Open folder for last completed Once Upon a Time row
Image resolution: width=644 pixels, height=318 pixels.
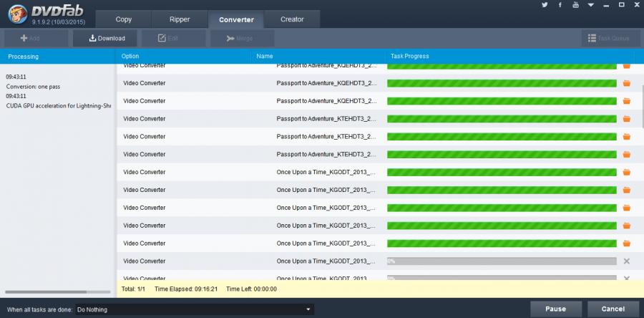[626, 244]
